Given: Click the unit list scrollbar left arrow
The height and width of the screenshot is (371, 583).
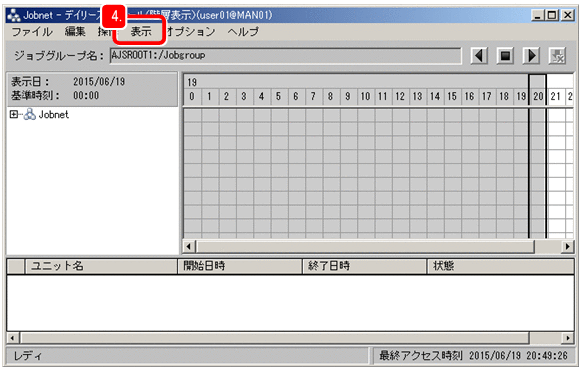Looking at the screenshot, I should coord(12,338).
